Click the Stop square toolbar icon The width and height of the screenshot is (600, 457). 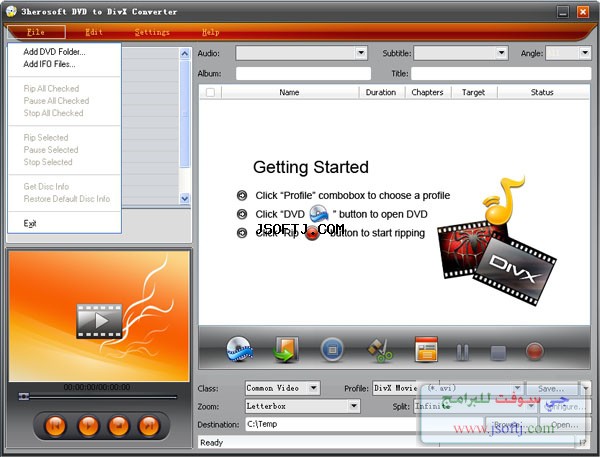[498, 353]
